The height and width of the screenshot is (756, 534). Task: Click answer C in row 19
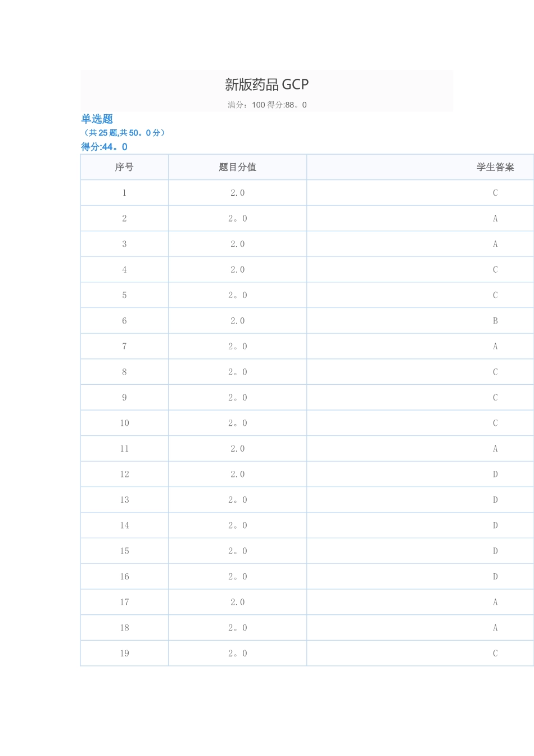click(495, 654)
